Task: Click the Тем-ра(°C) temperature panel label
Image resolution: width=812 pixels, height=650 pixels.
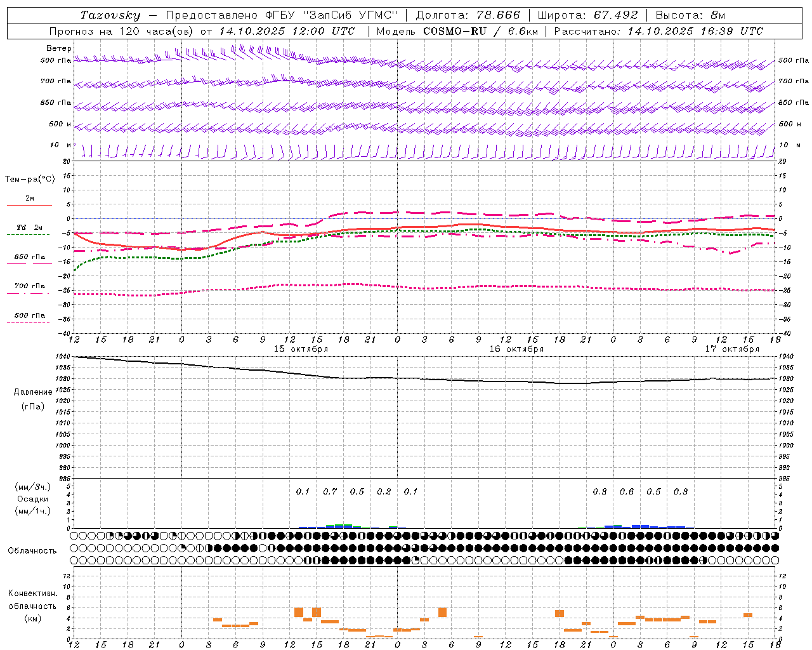Action: coord(30,180)
